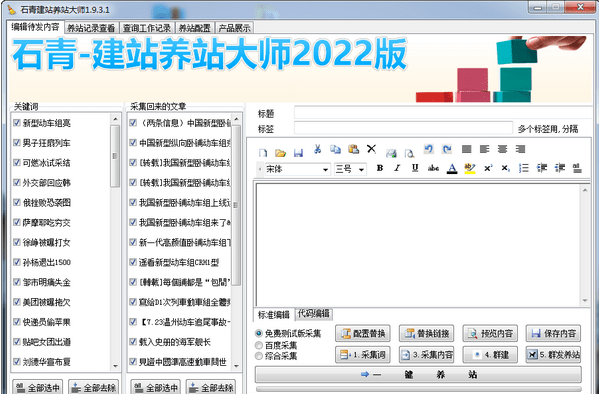Apply justify alignment from the toolbar

point(466,149)
